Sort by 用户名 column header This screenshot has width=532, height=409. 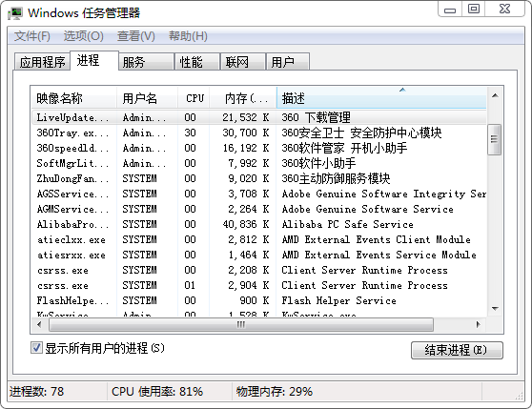click(x=147, y=98)
